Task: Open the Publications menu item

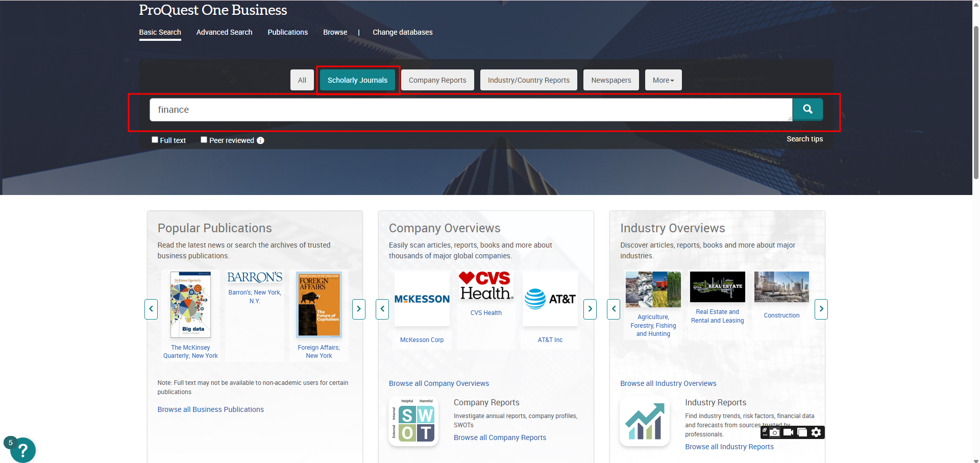Action: pos(287,32)
